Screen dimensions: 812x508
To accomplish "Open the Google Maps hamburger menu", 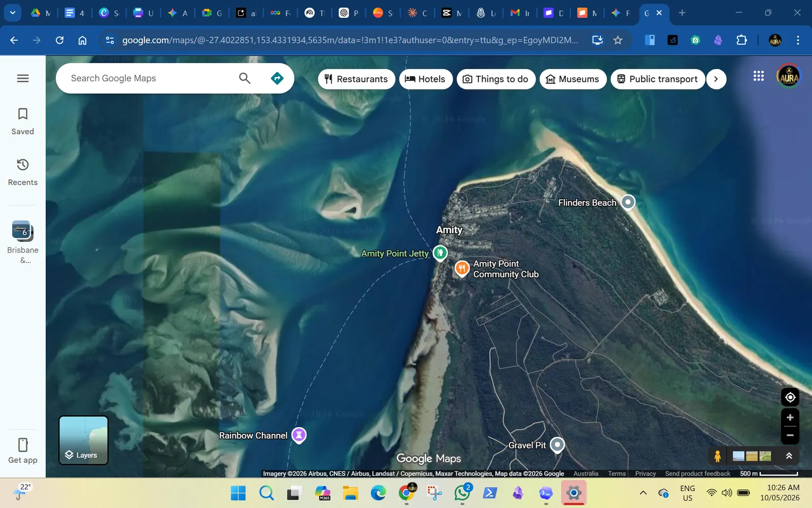I will (23, 78).
